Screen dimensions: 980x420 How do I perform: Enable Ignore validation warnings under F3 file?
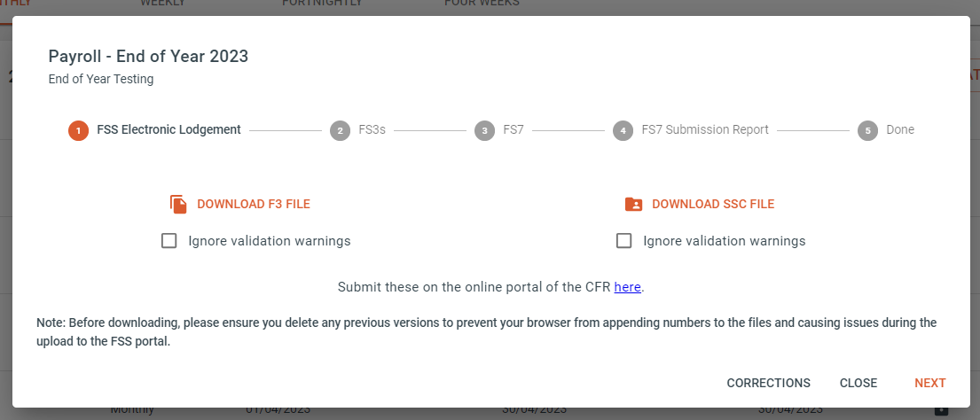click(x=169, y=241)
